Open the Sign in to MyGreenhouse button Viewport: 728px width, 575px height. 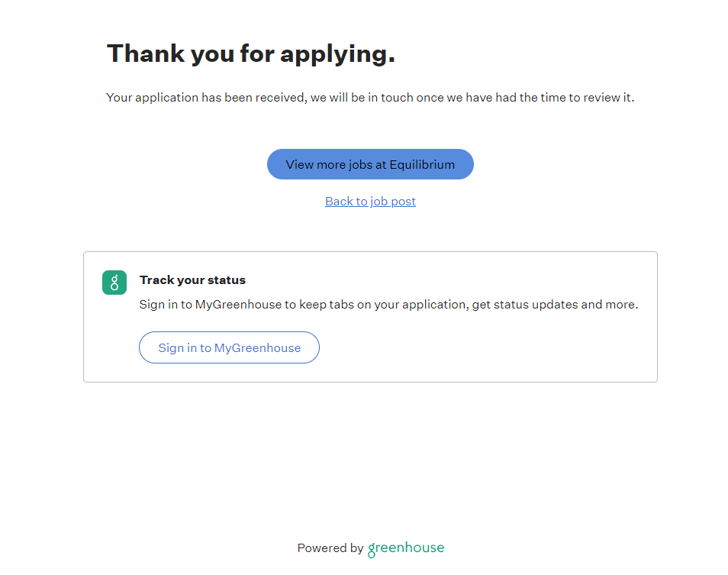[229, 347]
